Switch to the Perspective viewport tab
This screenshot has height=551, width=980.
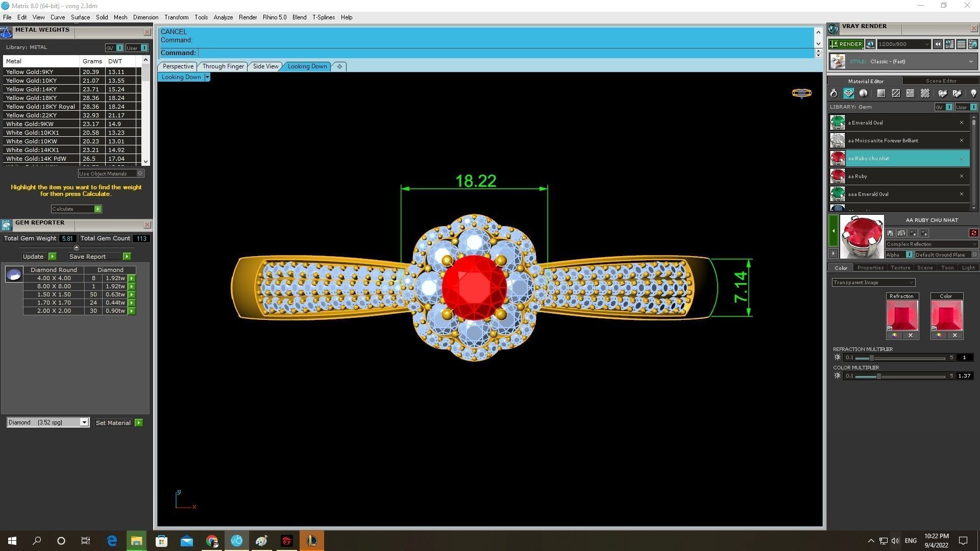coord(178,66)
